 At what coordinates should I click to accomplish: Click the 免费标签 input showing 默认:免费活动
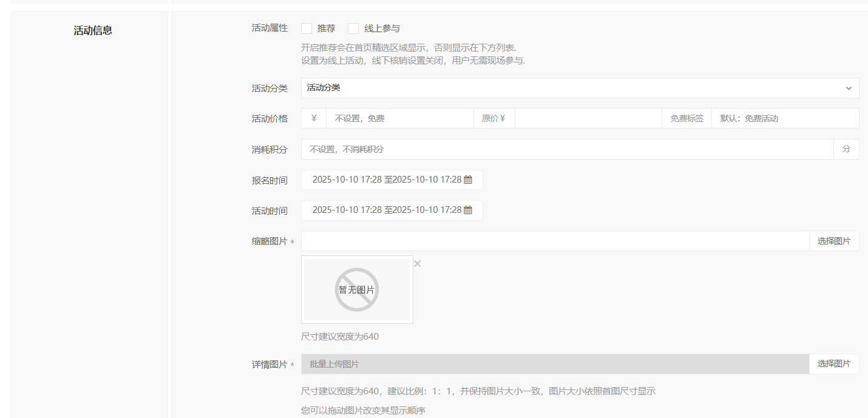point(785,119)
